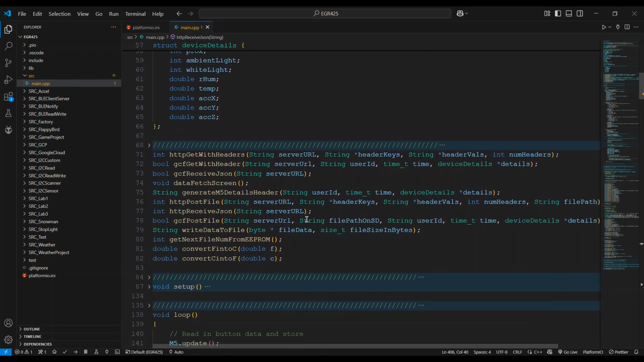Unfold the collapsed setup() function

pos(149,287)
